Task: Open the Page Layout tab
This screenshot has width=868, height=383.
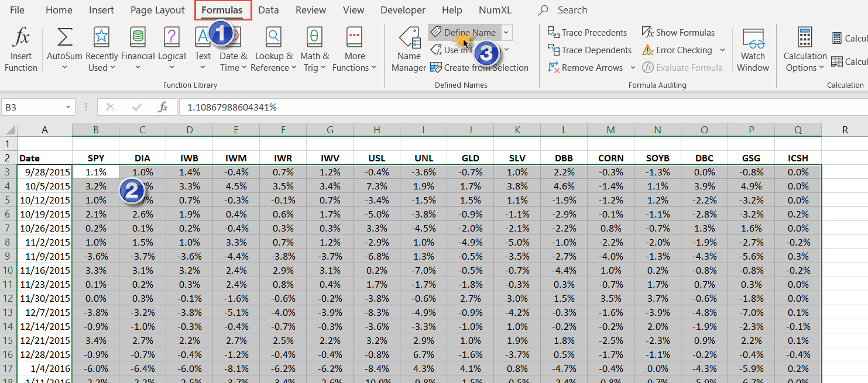Action: tap(157, 10)
